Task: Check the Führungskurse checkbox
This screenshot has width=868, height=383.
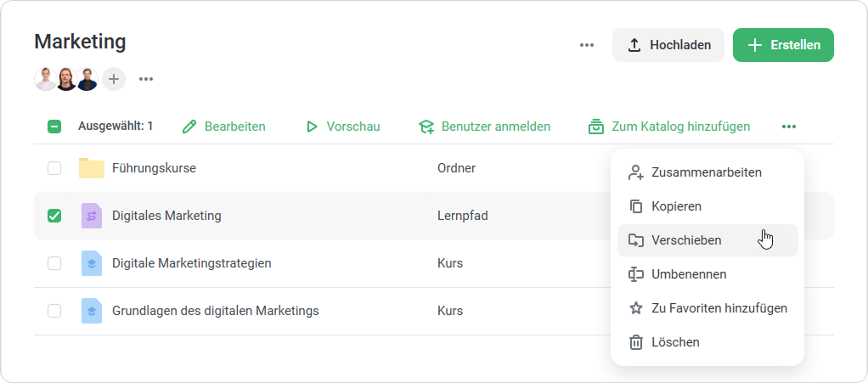Action: tap(54, 168)
